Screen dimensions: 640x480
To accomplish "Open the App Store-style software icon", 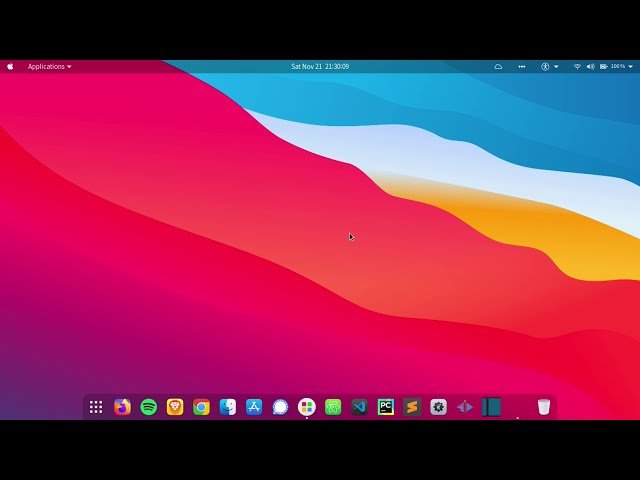I will [x=254, y=407].
